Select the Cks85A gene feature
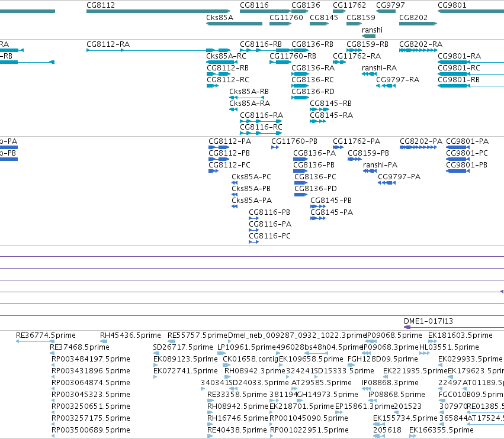 coord(234,24)
